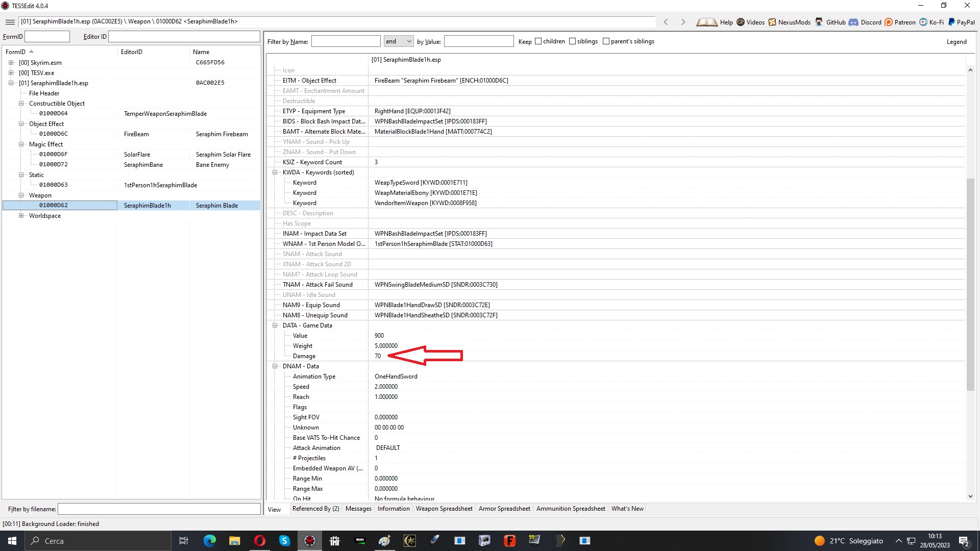The width and height of the screenshot is (980, 551).
Task: Show hidden system tray icons
Action: tap(899, 541)
